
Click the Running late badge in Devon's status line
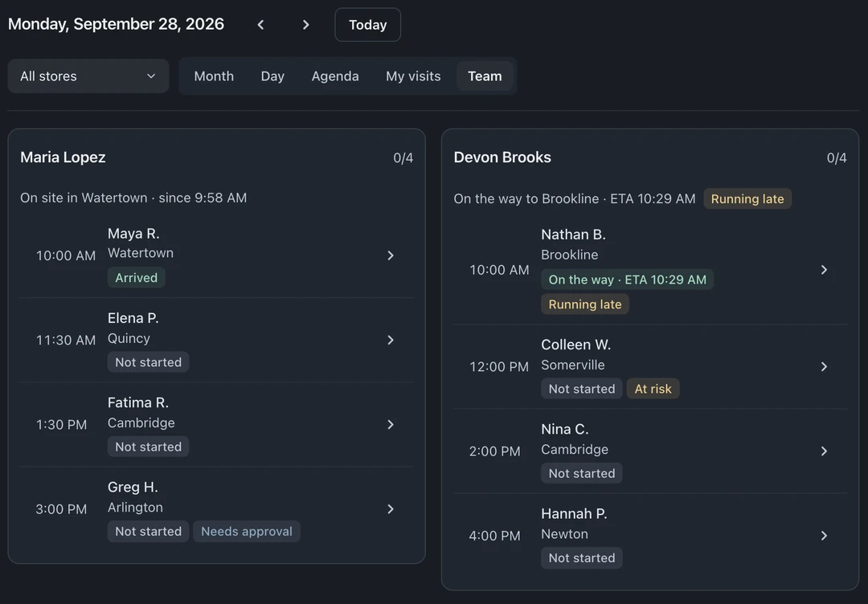[747, 199]
